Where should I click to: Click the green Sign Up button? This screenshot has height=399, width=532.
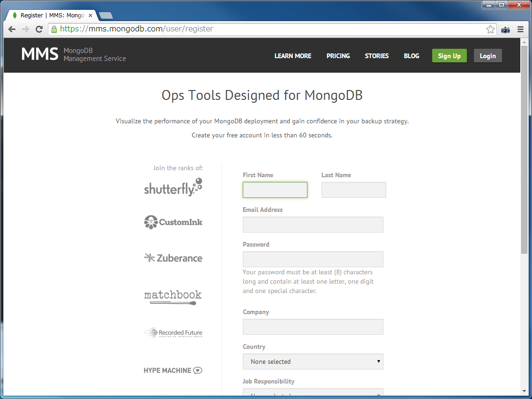coord(449,55)
